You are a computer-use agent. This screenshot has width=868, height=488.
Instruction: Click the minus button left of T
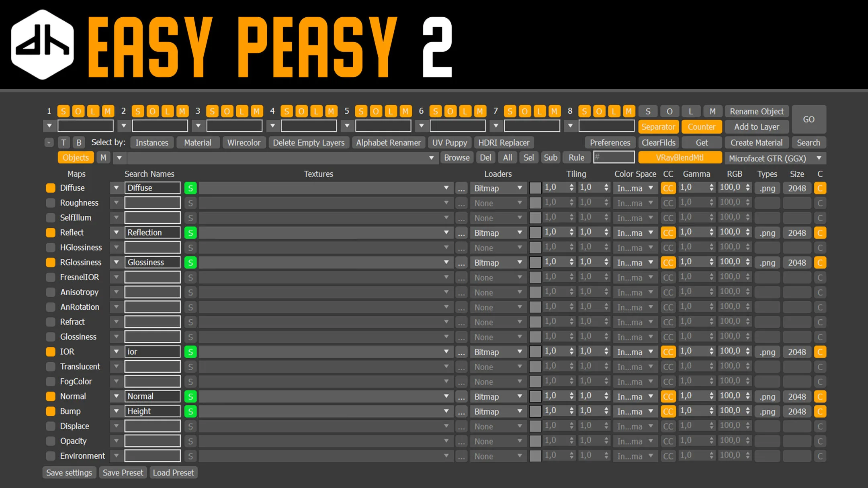(x=49, y=143)
